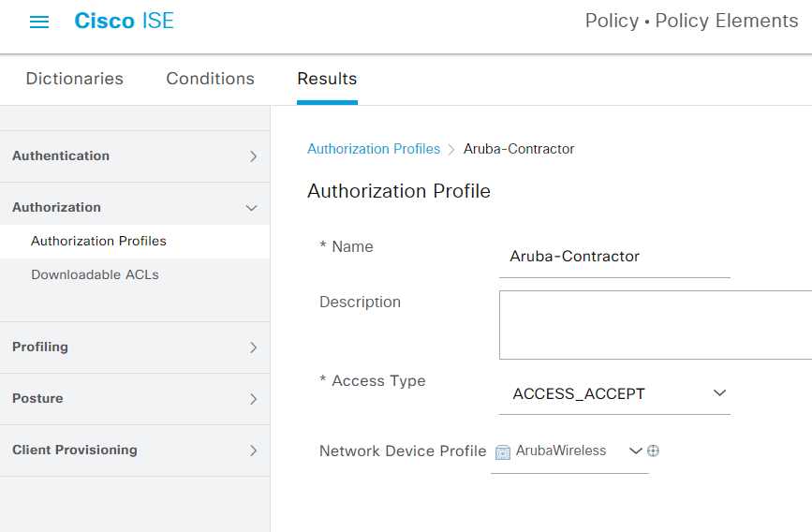Open the hamburger navigation menu
812x532 pixels.
[39, 22]
